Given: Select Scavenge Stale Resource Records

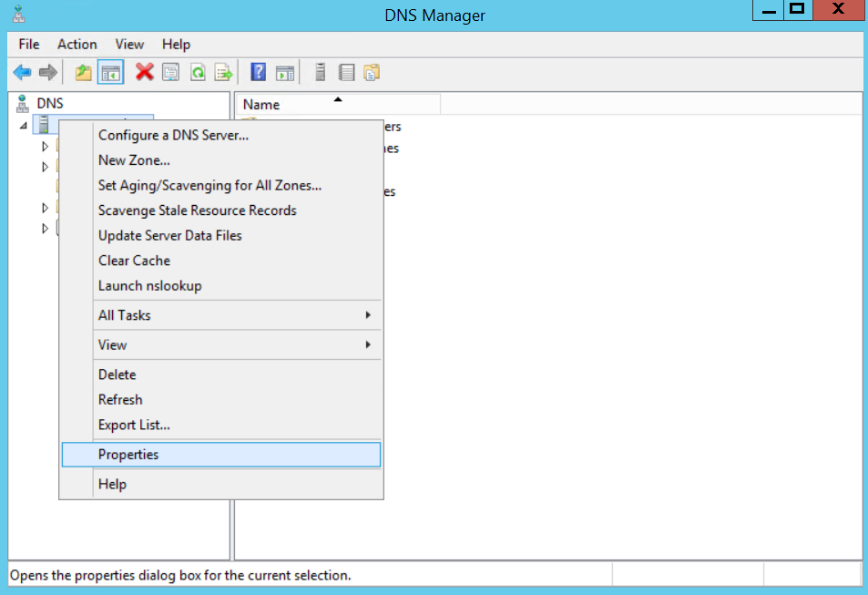Looking at the screenshot, I should click(221, 210).
